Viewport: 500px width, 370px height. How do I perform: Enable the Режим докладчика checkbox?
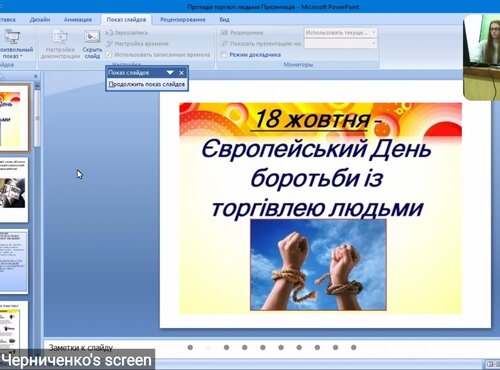pyautogui.click(x=224, y=54)
